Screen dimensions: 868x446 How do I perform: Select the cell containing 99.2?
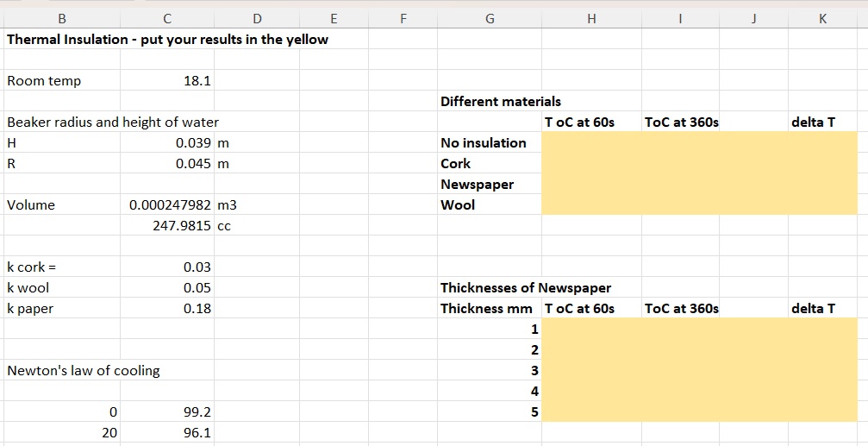point(167,412)
